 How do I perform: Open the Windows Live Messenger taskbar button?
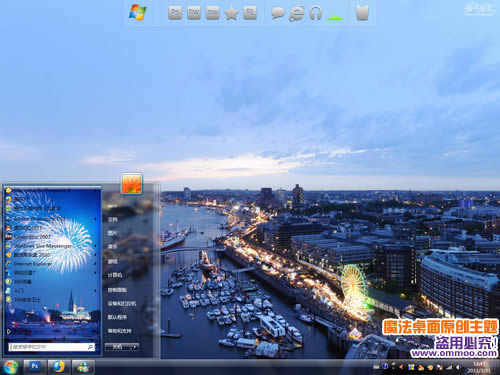point(83,367)
